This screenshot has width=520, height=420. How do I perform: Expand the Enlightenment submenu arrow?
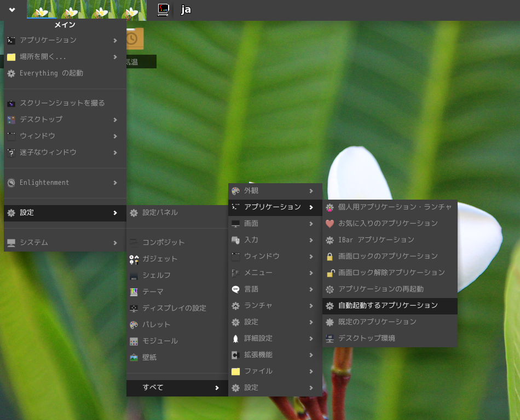tap(115, 183)
